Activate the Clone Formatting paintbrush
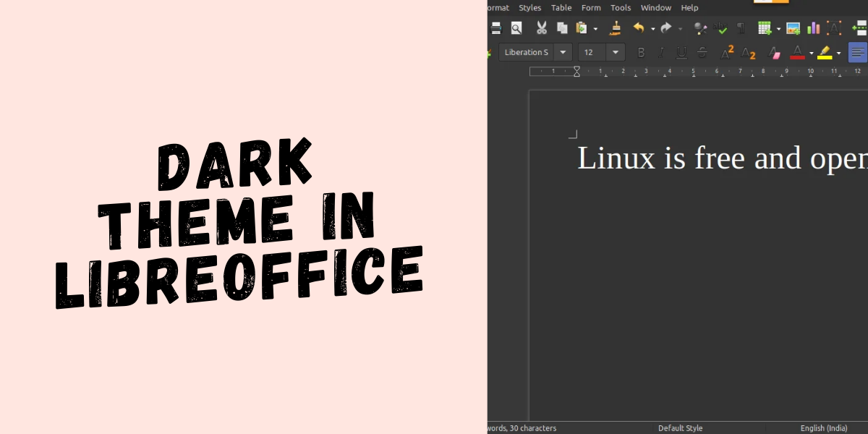 (615, 27)
